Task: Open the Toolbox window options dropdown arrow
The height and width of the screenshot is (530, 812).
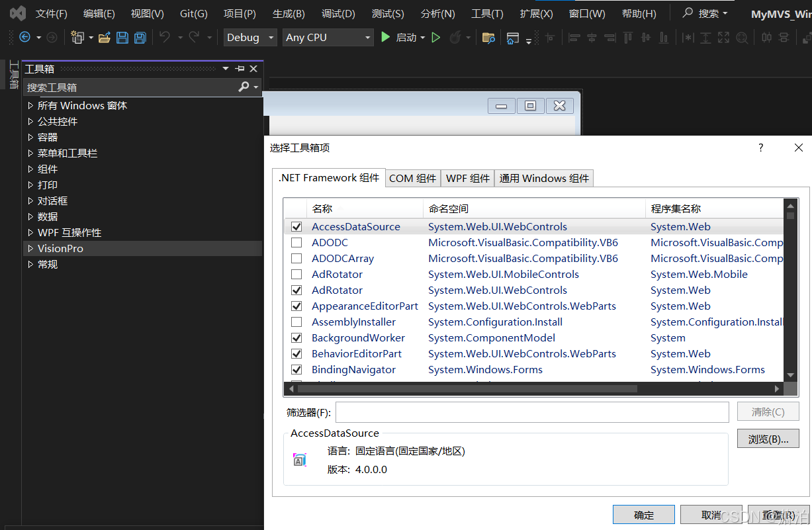Action: click(x=226, y=69)
